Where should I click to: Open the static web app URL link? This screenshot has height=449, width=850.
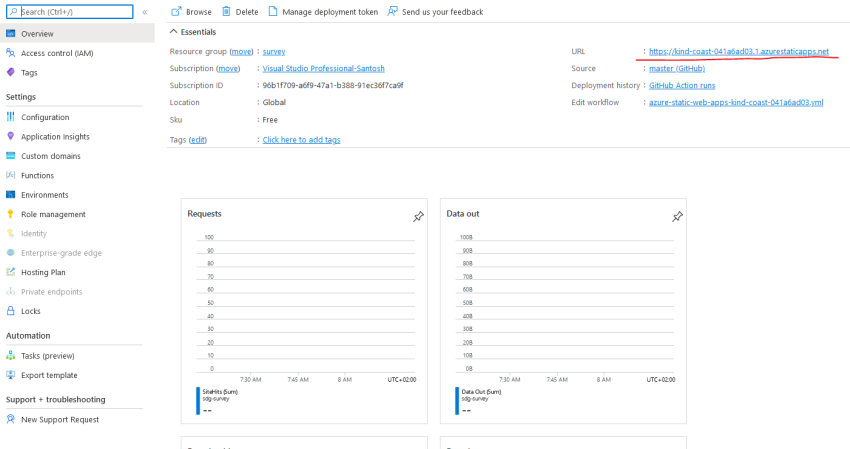(739, 52)
